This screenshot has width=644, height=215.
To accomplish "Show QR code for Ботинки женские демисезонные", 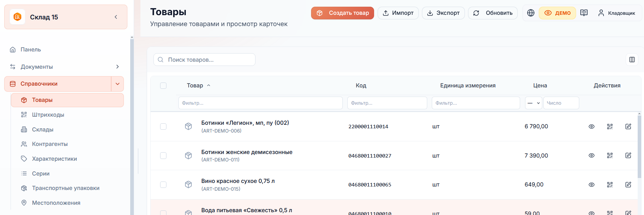I will (610, 155).
